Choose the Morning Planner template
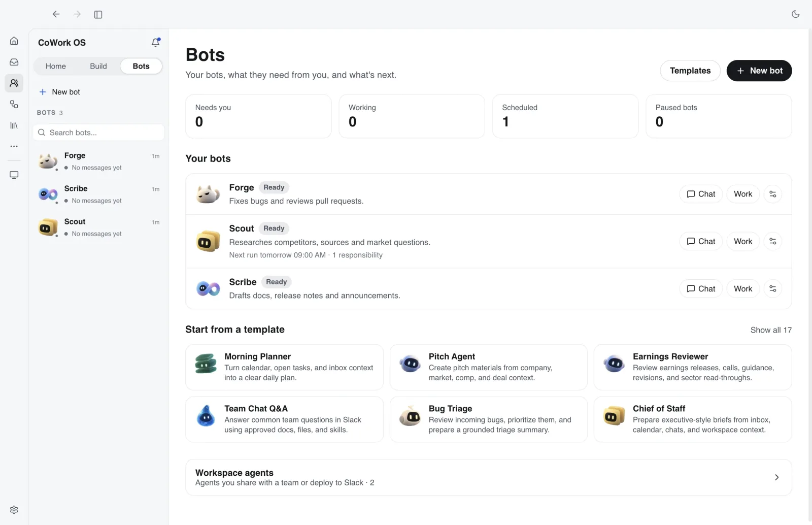Image resolution: width=812 pixels, height=525 pixels. point(284,367)
